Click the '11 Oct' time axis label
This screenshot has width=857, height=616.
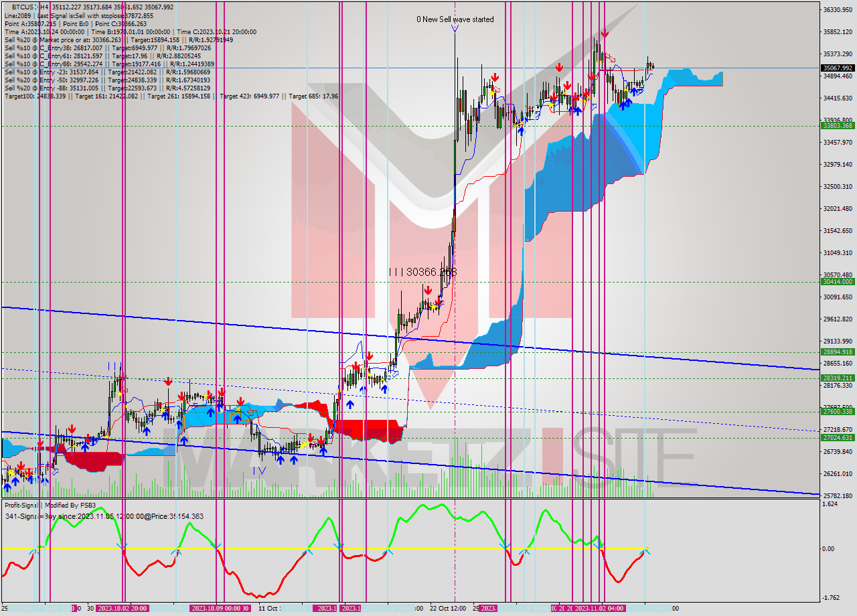(268, 608)
